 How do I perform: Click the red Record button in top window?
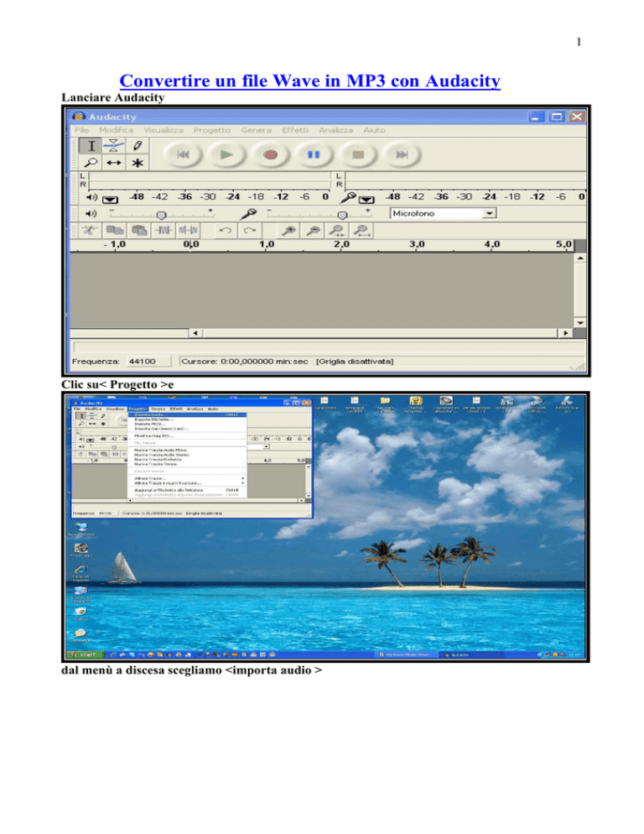point(271,154)
